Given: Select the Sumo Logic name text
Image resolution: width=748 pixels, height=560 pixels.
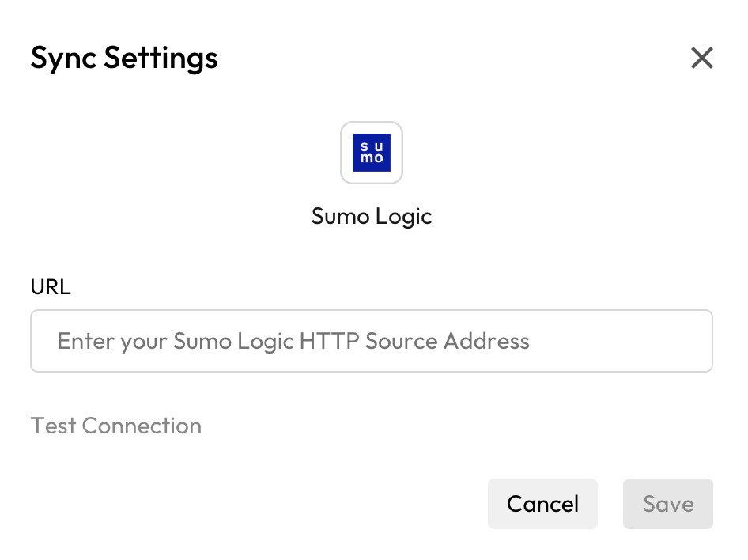Looking at the screenshot, I should coord(372,216).
